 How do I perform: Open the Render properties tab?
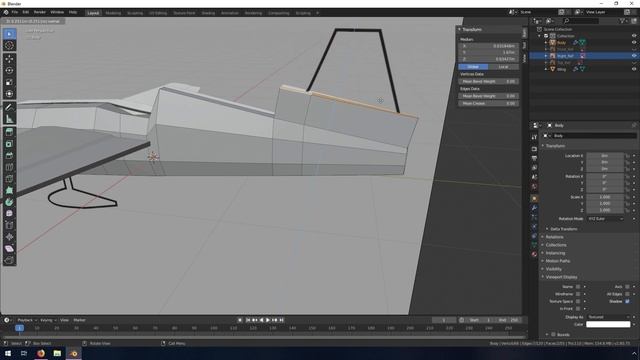[x=534, y=149]
